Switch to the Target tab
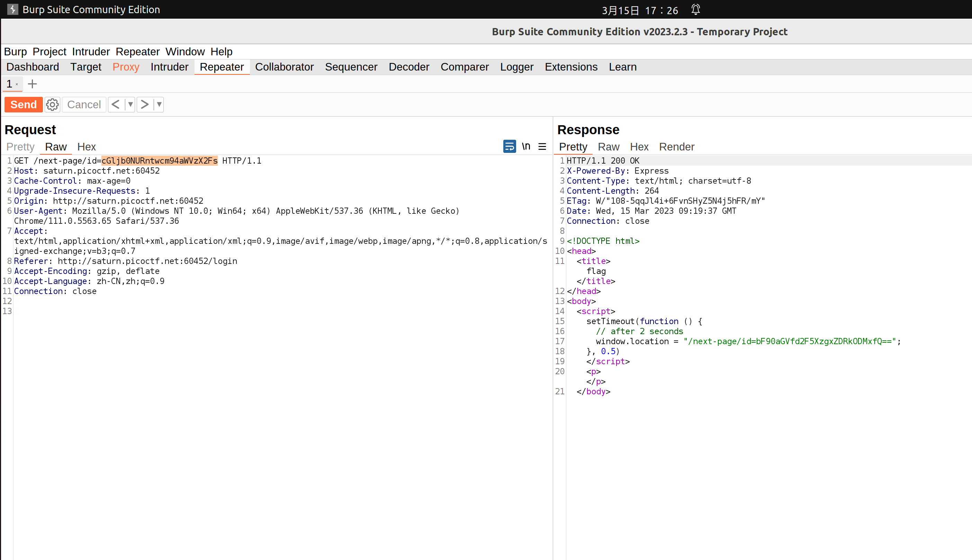The height and width of the screenshot is (560, 972). [x=86, y=67]
